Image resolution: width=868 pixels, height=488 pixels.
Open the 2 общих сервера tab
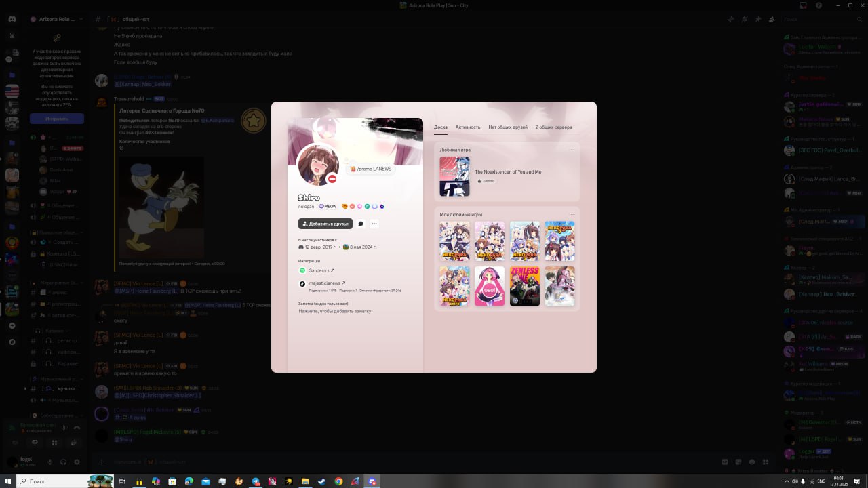pyautogui.click(x=553, y=127)
